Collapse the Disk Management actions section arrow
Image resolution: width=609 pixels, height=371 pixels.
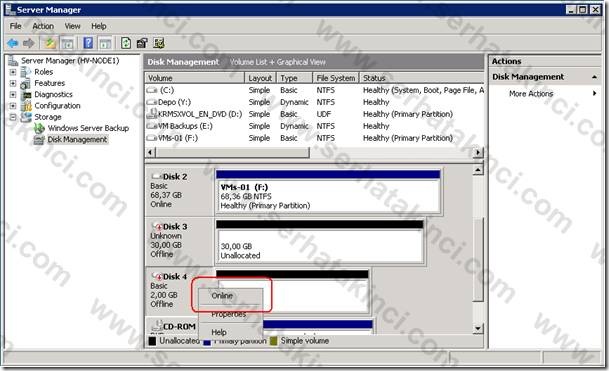click(594, 77)
